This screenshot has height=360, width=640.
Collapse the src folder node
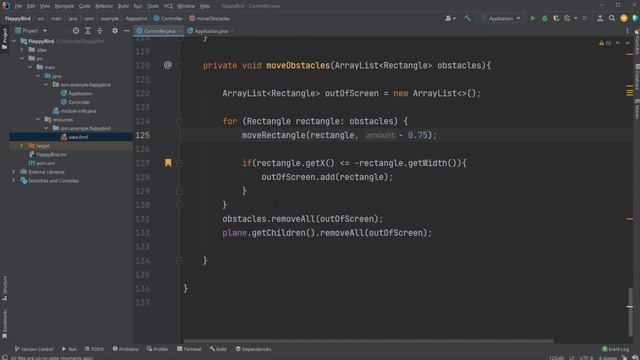[x=22, y=58]
